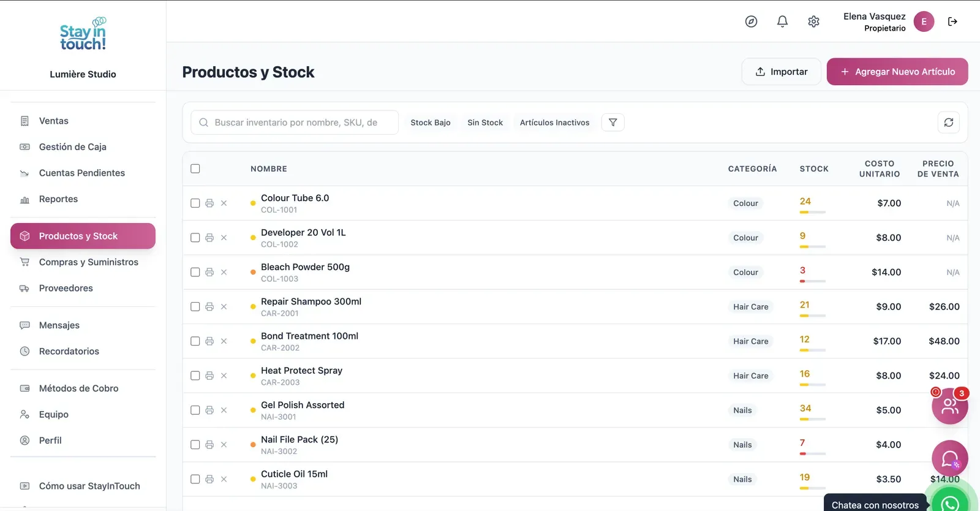Click the StayInTouch logo
This screenshot has height=511, width=980.
(83, 34)
